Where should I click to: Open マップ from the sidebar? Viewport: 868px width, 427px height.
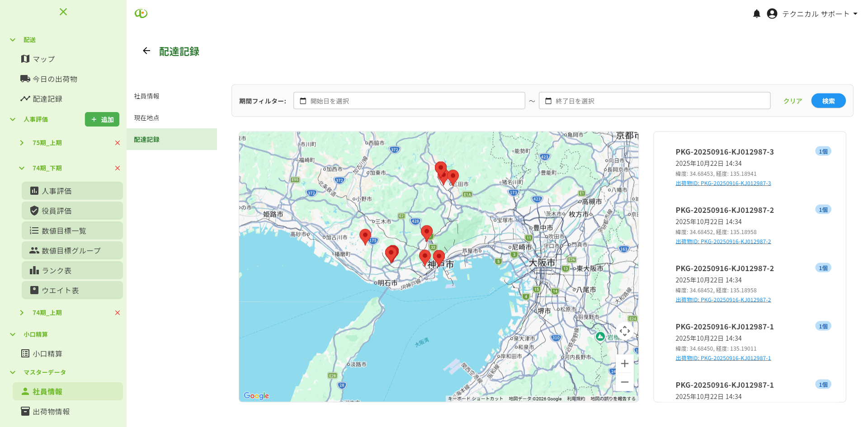coord(43,59)
